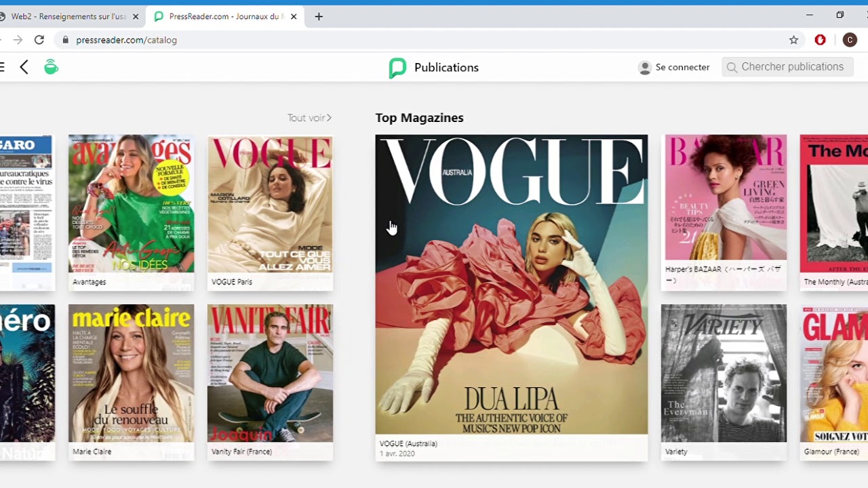Restore down the Chrome window
This screenshot has height=488, width=868.
click(840, 15)
